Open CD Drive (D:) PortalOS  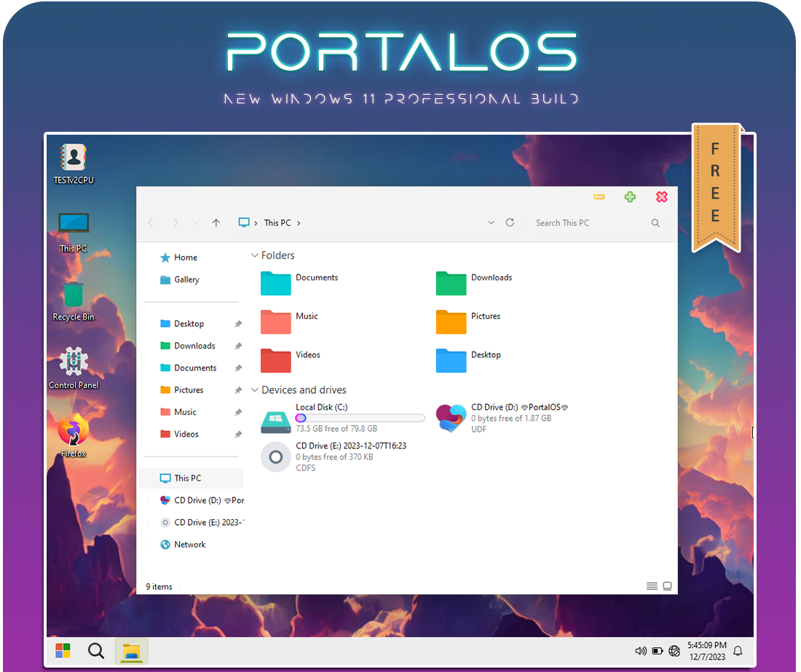(x=451, y=418)
